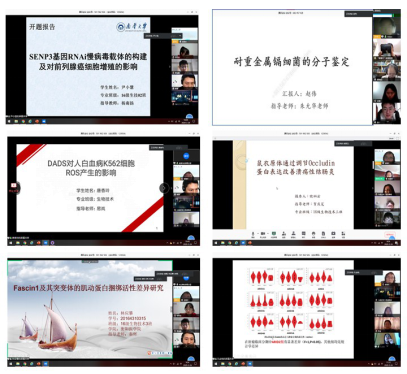Expand the arrow beside the camera icon

(x=267, y=233)
